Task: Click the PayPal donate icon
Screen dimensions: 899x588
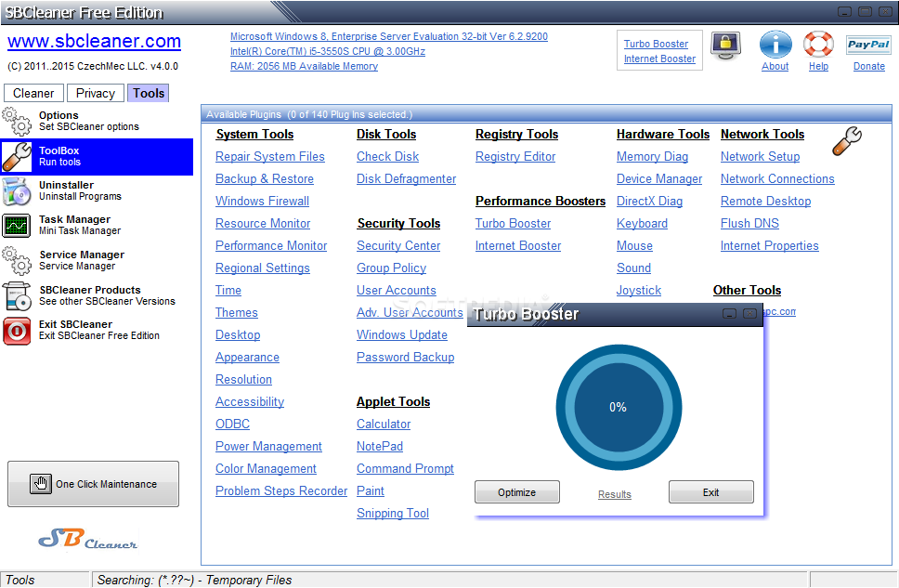Action: point(868,45)
